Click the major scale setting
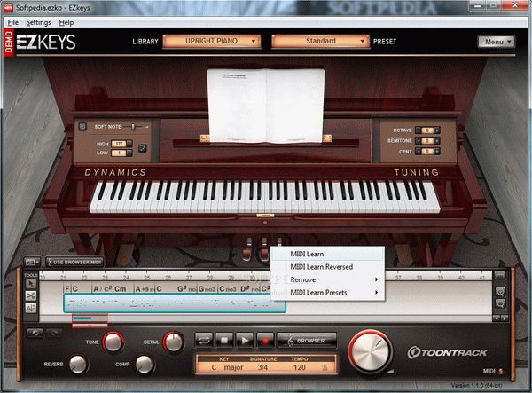Screen dimensions: 532x393 pyautogui.click(x=233, y=367)
